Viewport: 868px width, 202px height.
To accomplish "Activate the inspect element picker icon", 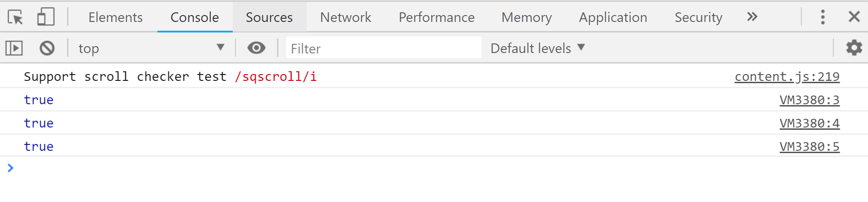I will (x=16, y=17).
